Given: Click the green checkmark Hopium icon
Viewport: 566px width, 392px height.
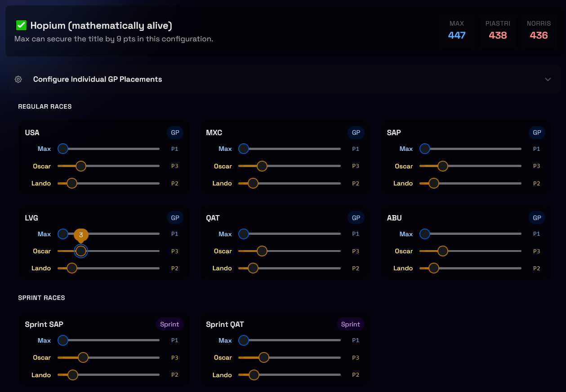Looking at the screenshot, I should point(21,26).
